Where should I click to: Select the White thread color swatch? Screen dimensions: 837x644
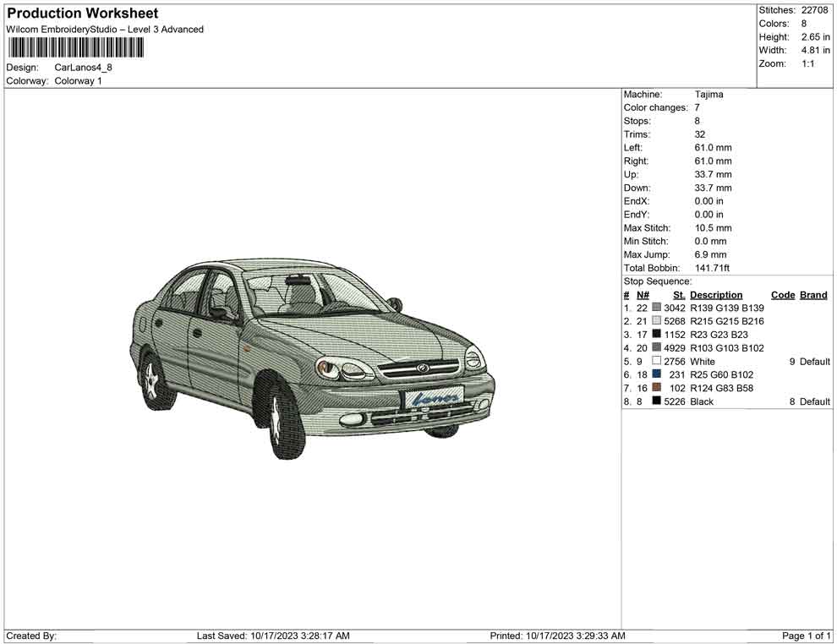[x=657, y=362]
